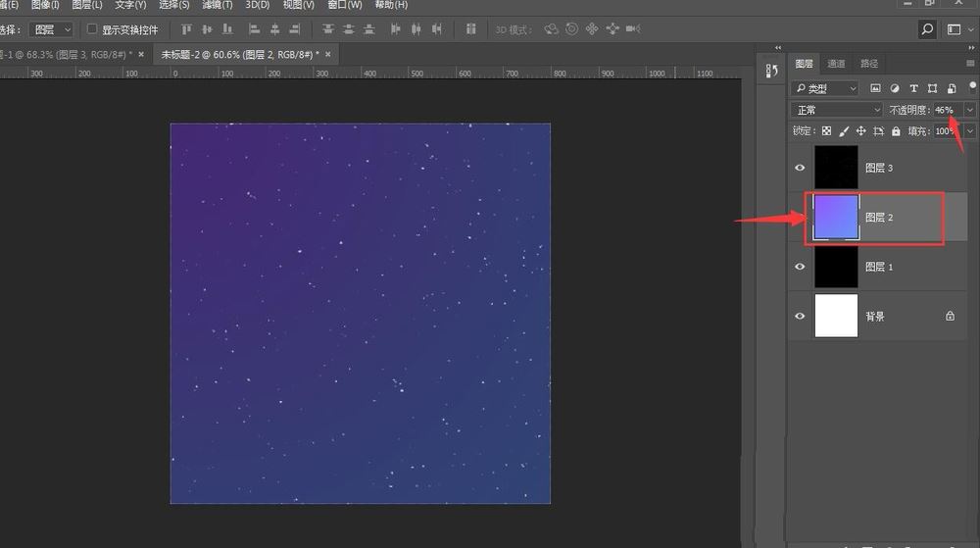Open the History panel icon
Screen dimensions: 980x548
point(772,72)
